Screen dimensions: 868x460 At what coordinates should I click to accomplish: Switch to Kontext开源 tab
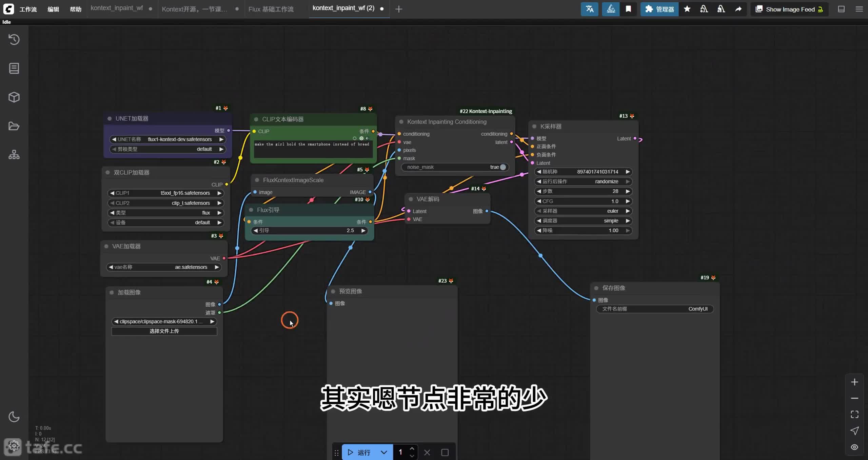pos(195,9)
